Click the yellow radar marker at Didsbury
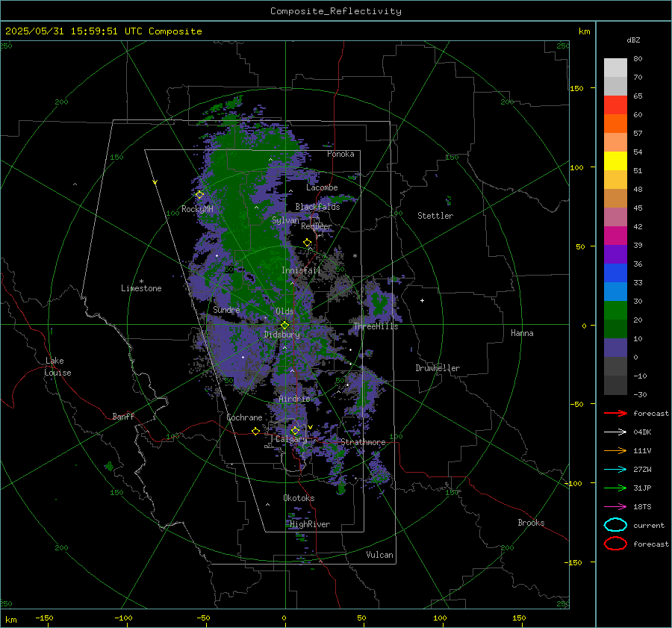The height and width of the screenshot is (628, 672). click(x=284, y=326)
